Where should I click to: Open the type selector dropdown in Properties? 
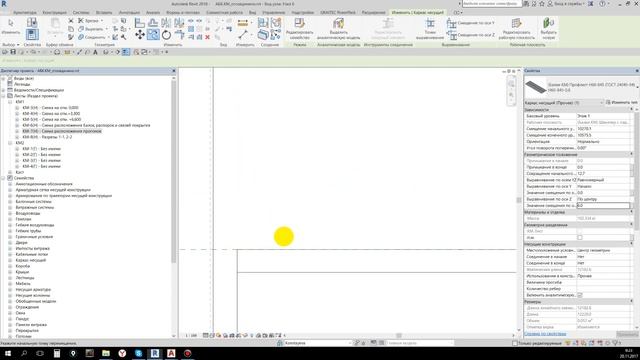click(637, 87)
